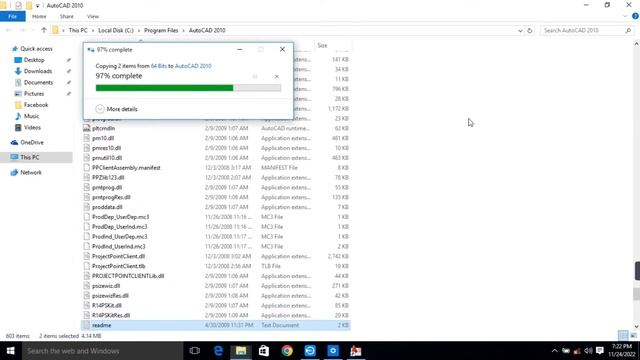Viewport: 640px width, 360px height.
Task: Refresh the AutoCAD 2010 folder
Action: 530,31
